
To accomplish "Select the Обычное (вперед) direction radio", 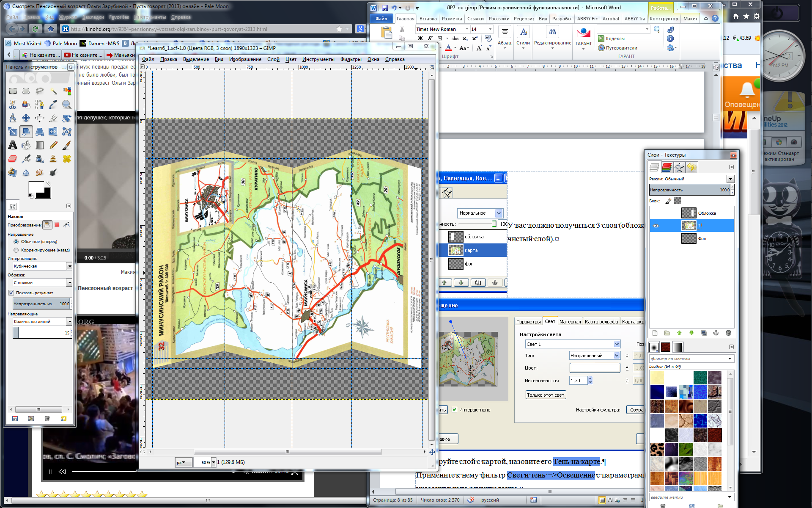I will coord(16,242).
